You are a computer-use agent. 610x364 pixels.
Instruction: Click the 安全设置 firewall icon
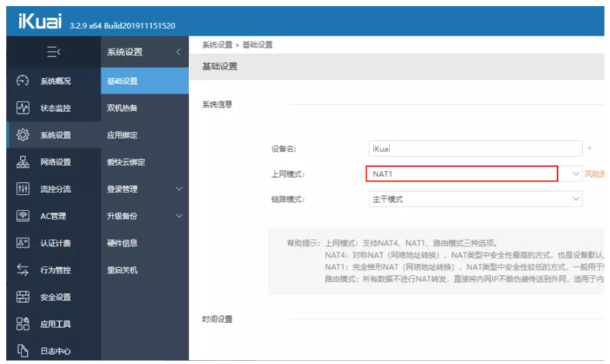click(x=22, y=297)
